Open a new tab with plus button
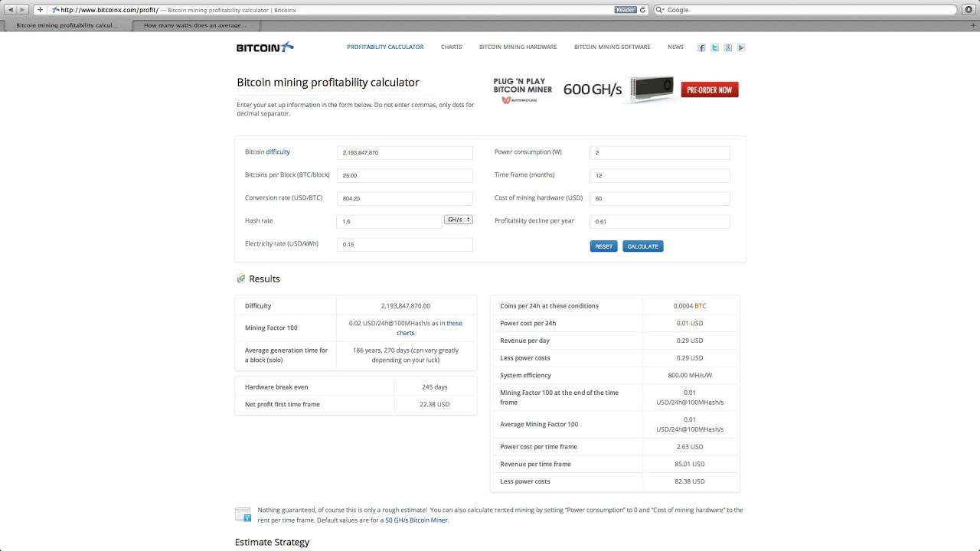 coord(973,25)
